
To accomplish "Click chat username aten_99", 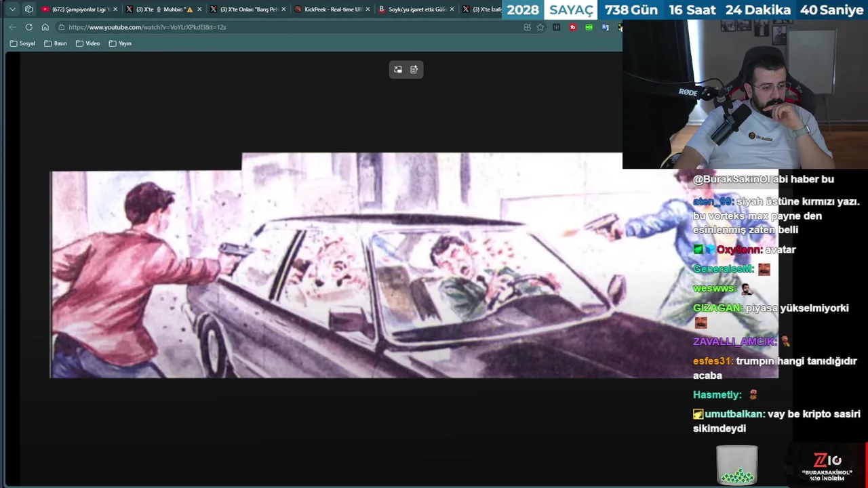I will (x=712, y=201).
